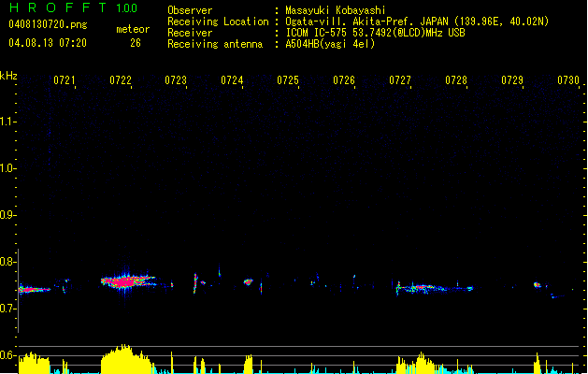
Task: Click the 0.9 kHz axis label
Action: [7, 215]
